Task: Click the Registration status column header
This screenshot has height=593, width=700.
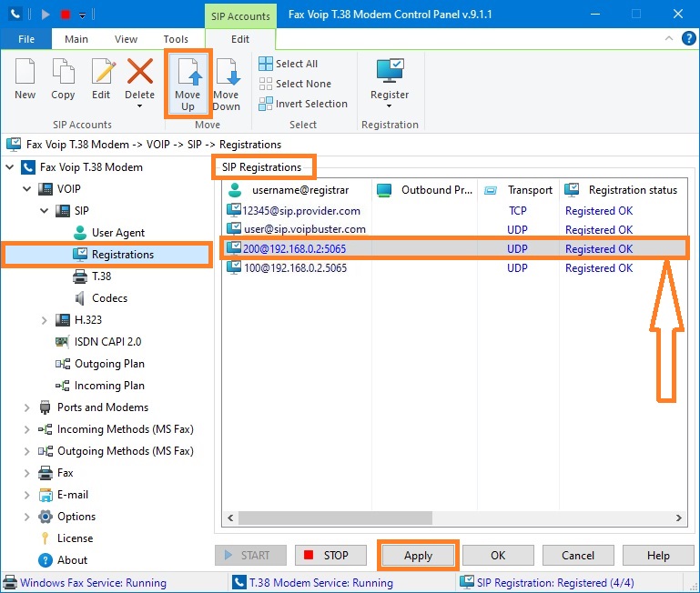Action: (x=624, y=190)
